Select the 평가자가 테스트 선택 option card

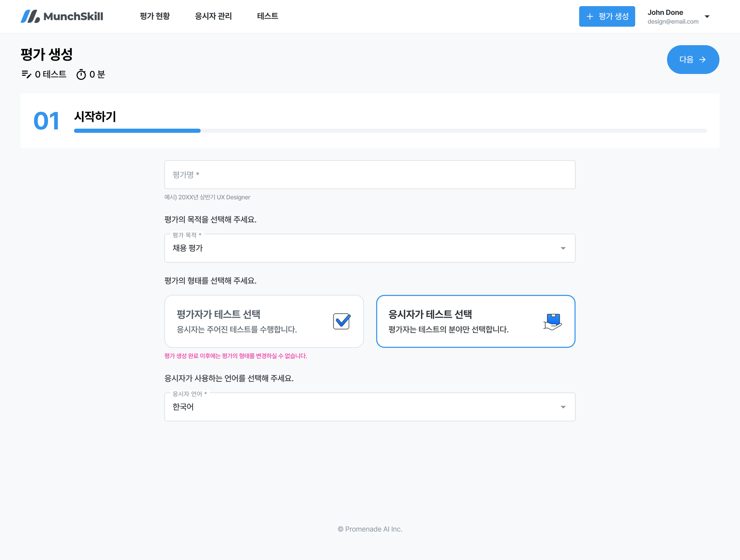[x=264, y=321]
